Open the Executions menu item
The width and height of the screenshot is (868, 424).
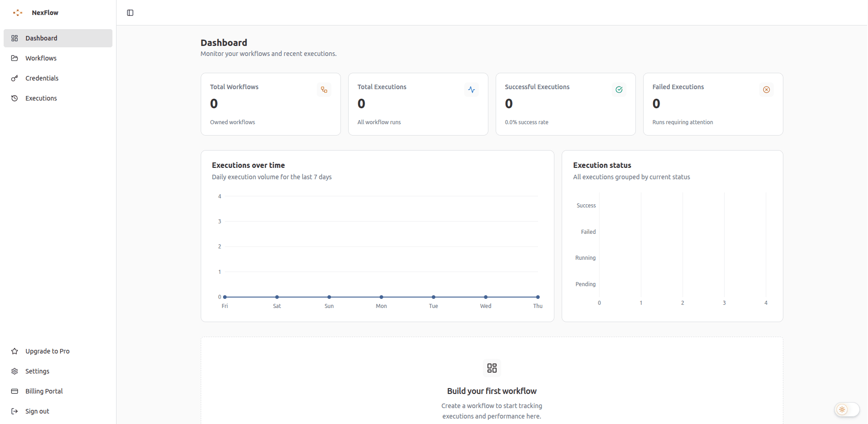pyautogui.click(x=58, y=98)
